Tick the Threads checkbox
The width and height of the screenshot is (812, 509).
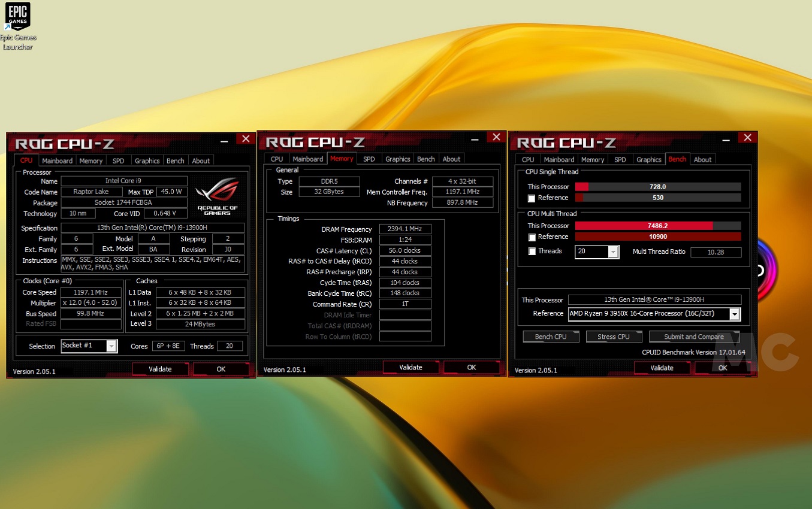[532, 252]
